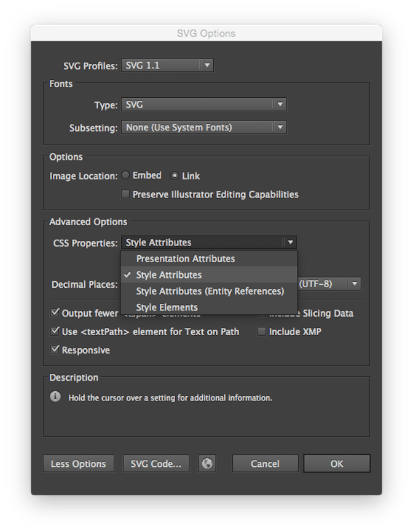Image resolution: width=413 pixels, height=532 pixels.
Task: Click the web preview globe icon
Action: [x=206, y=463]
